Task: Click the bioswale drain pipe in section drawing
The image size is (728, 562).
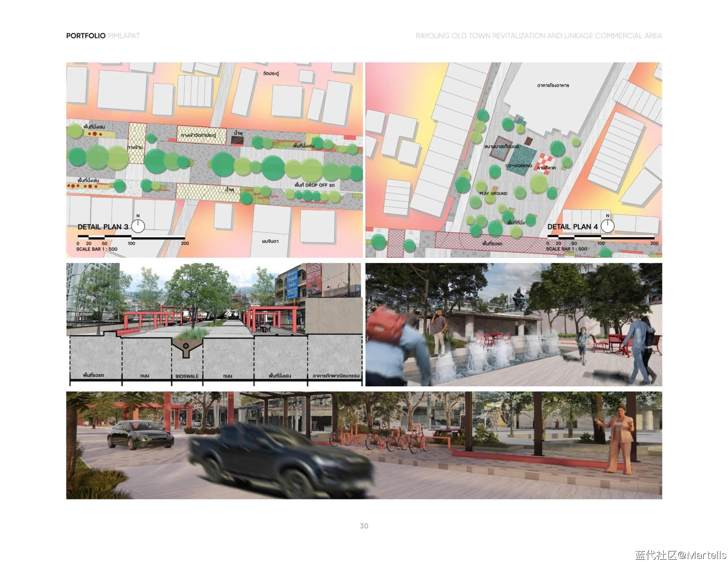Action: 186,346
